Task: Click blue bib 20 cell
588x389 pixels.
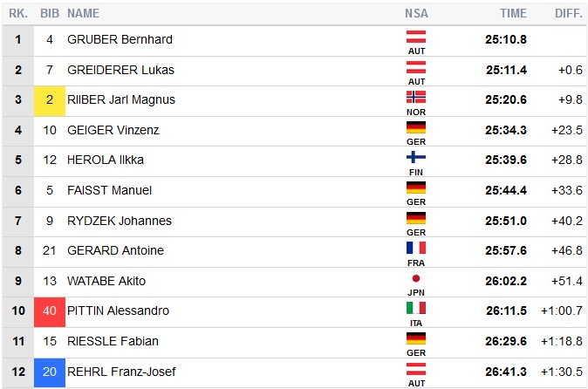Action: [50, 372]
